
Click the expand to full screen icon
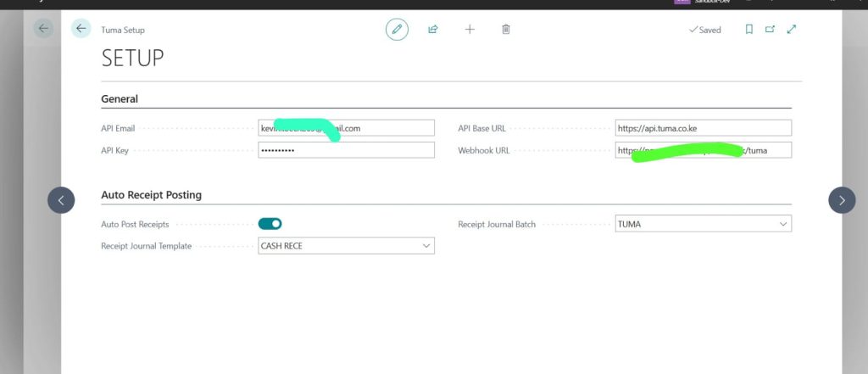[792, 30]
